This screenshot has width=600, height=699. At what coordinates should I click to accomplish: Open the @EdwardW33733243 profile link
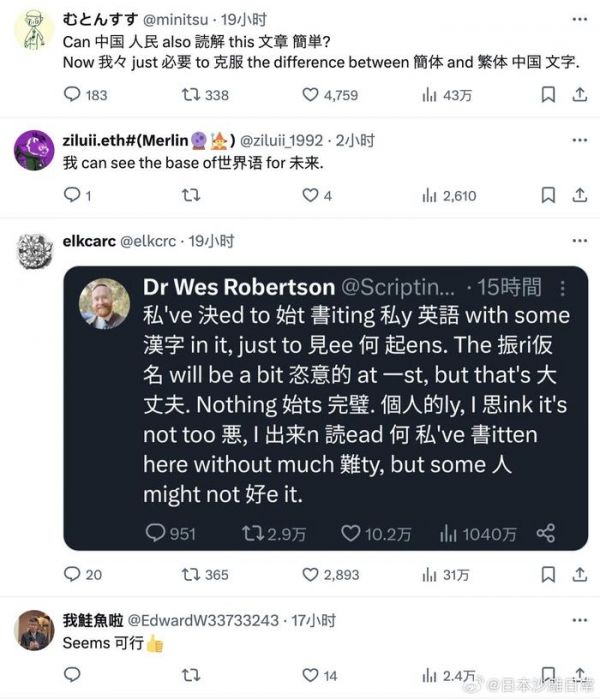coord(203,620)
